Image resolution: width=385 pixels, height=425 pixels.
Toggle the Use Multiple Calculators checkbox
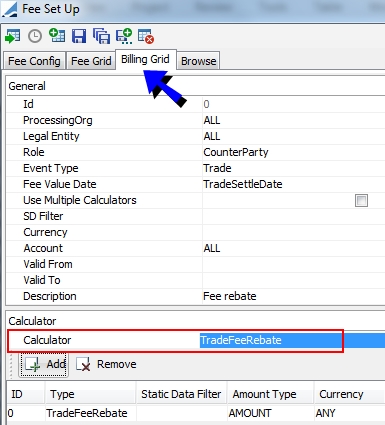(361, 201)
